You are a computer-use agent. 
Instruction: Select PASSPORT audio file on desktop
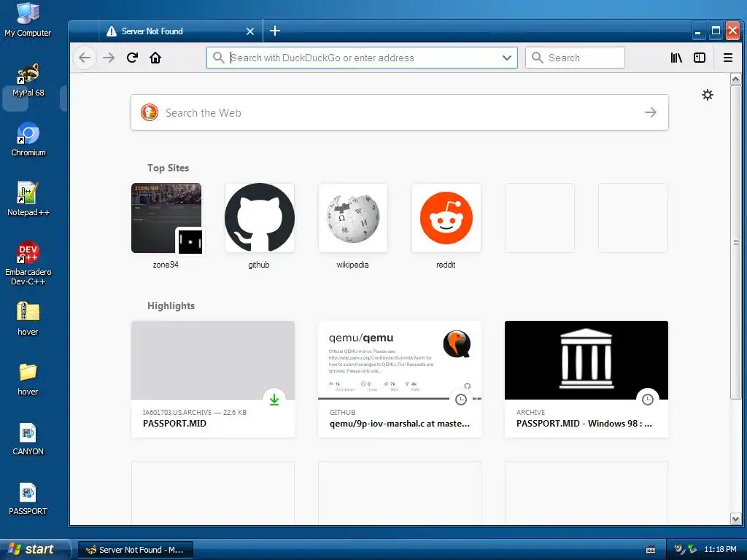[x=28, y=499]
